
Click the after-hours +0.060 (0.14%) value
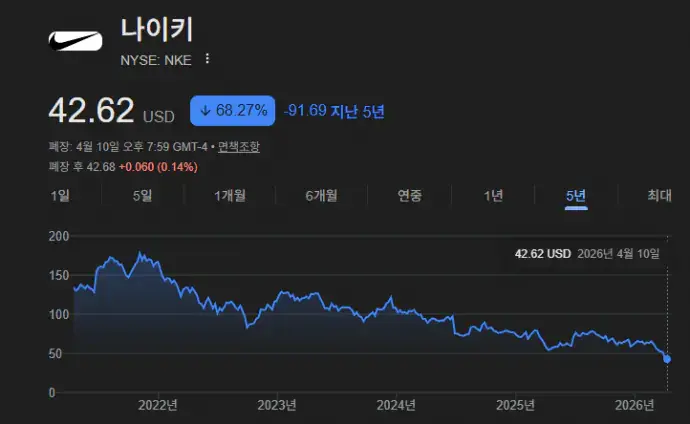click(x=158, y=167)
